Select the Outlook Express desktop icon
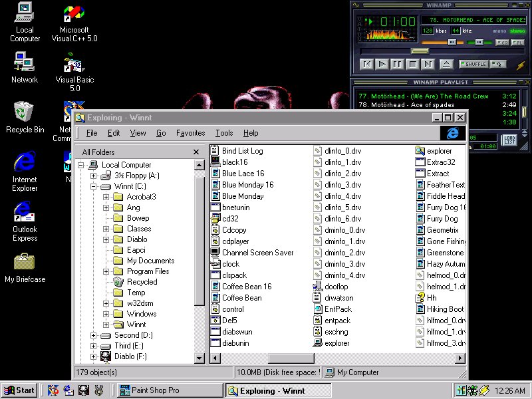Screen dimensions: 532x399 (25, 221)
